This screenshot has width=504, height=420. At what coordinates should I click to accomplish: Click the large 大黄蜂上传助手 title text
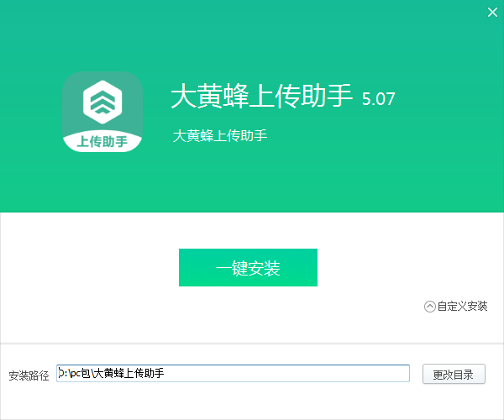260,97
